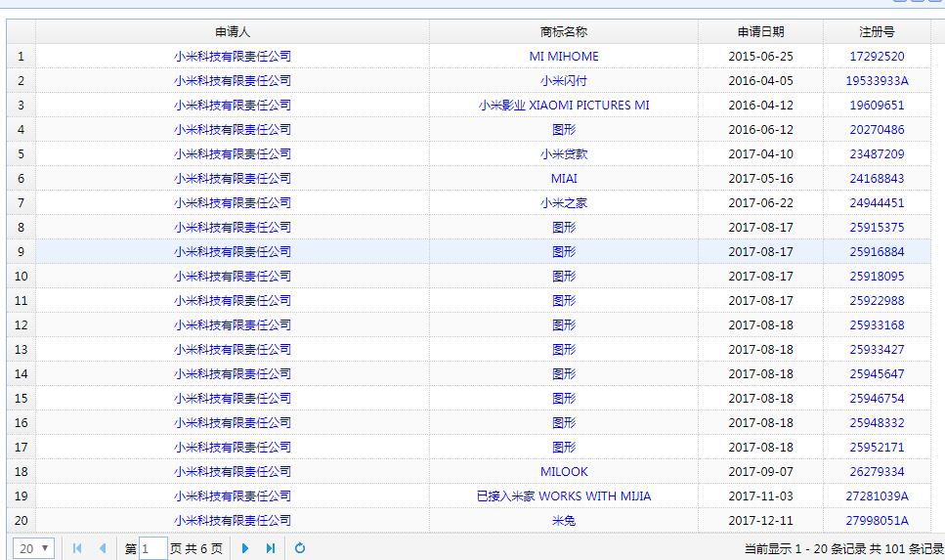The width and height of the screenshot is (945, 560).
Task: Sort by 商标名称 column header
Action: 563,32
